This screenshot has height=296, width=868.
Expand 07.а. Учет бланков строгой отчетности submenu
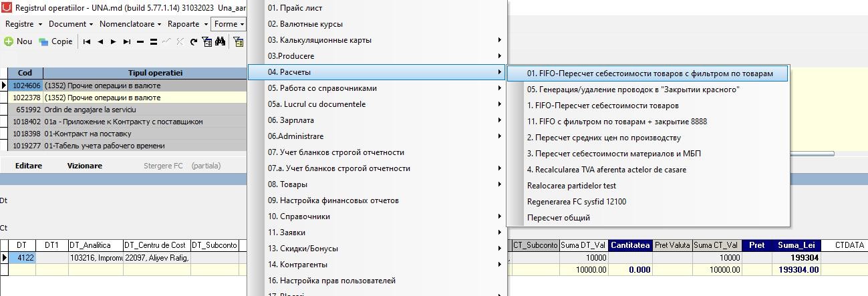click(378, 168)
